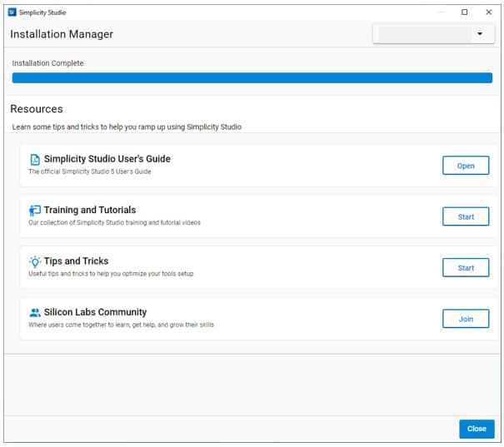Start the Training and Tutorials videos

pyautogui.click(x=466, y=216)
